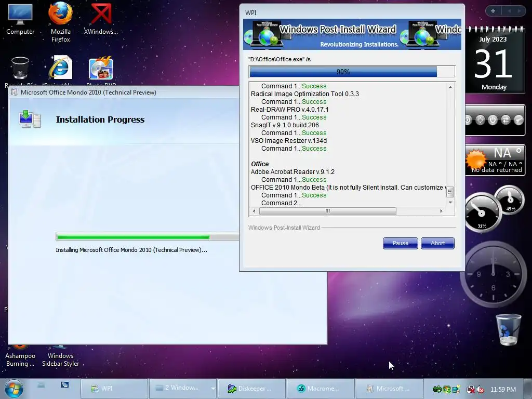
Task: Click the 'Command 2...' log line
Action: (281, 203)
